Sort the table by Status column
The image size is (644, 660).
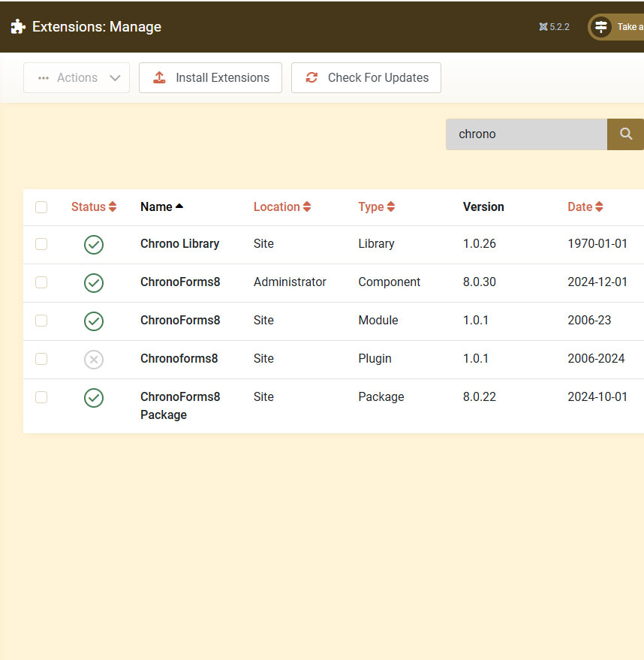coord(93,207)
